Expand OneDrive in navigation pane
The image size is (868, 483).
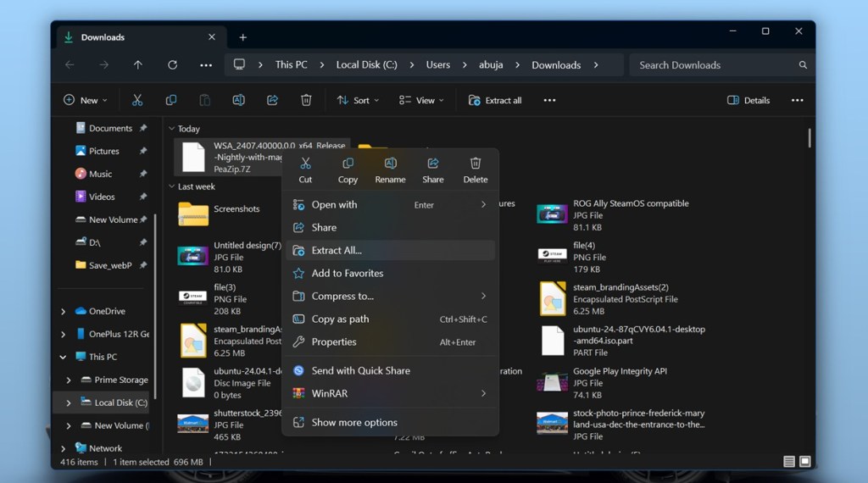(63, 312)
